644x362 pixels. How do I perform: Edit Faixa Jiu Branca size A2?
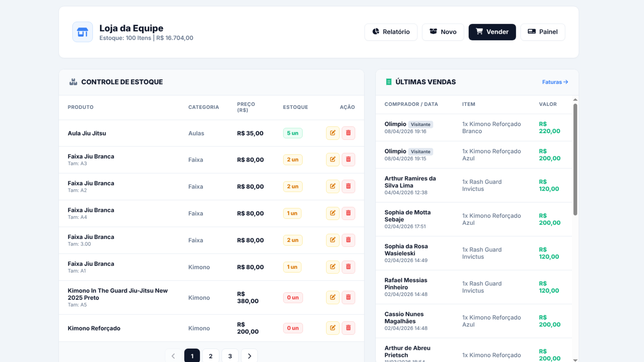coord(333,186)
